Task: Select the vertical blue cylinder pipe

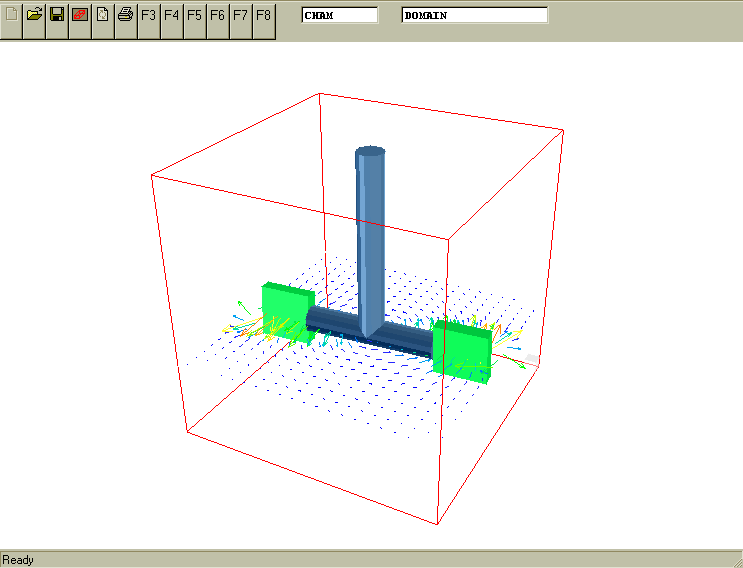Action: (x=370, y=240)
